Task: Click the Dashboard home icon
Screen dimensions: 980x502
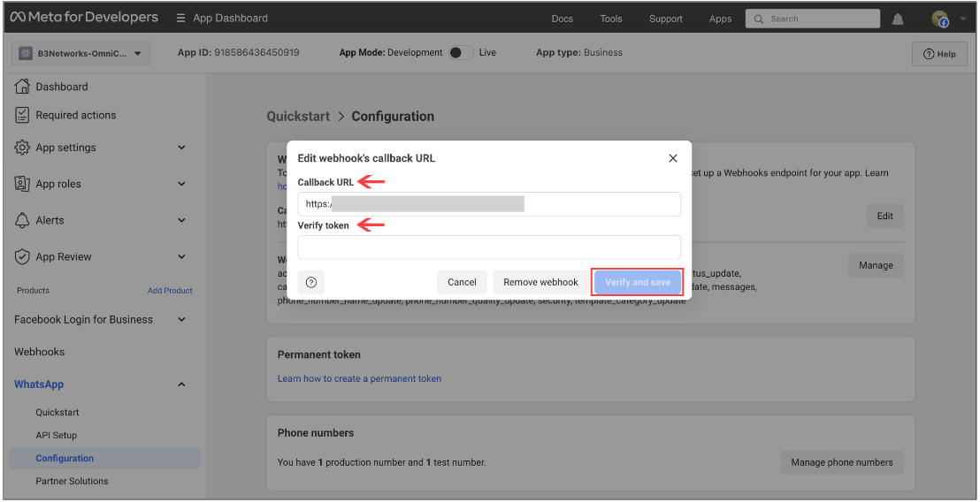Action: point(22,86)
